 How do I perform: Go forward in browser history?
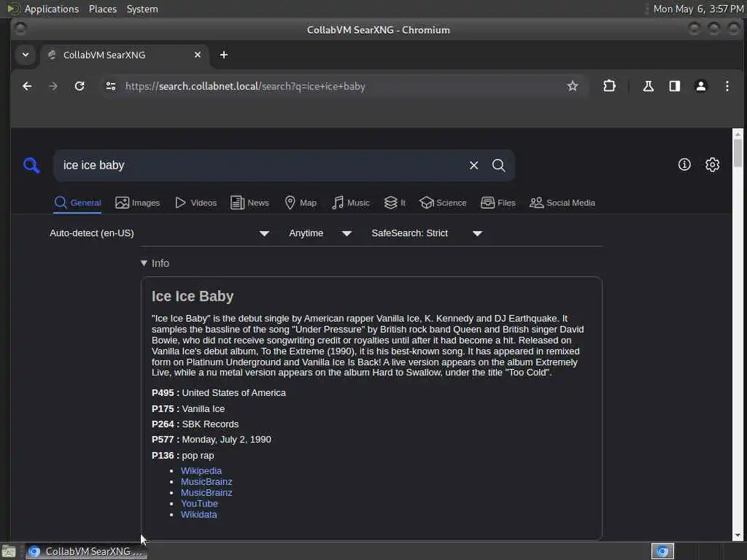coord(53,86)
